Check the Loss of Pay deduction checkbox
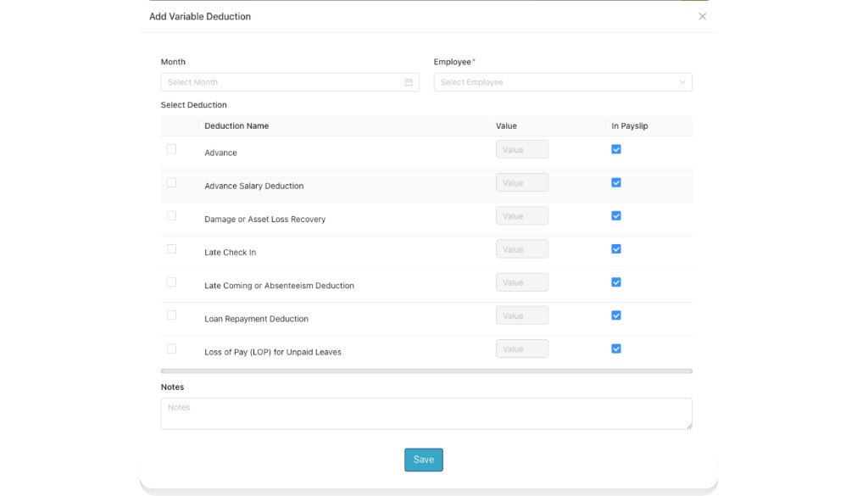868x496 pixels. pos(171,348)
